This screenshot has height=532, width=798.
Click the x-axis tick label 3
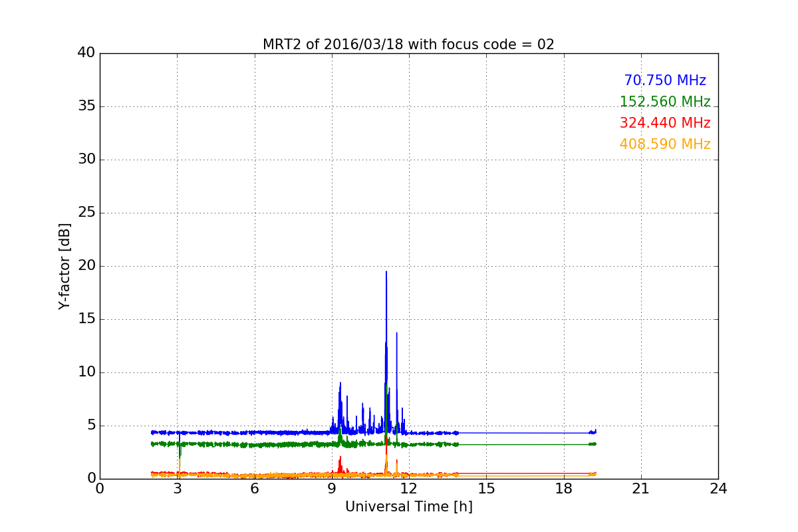tap(178, 489)
